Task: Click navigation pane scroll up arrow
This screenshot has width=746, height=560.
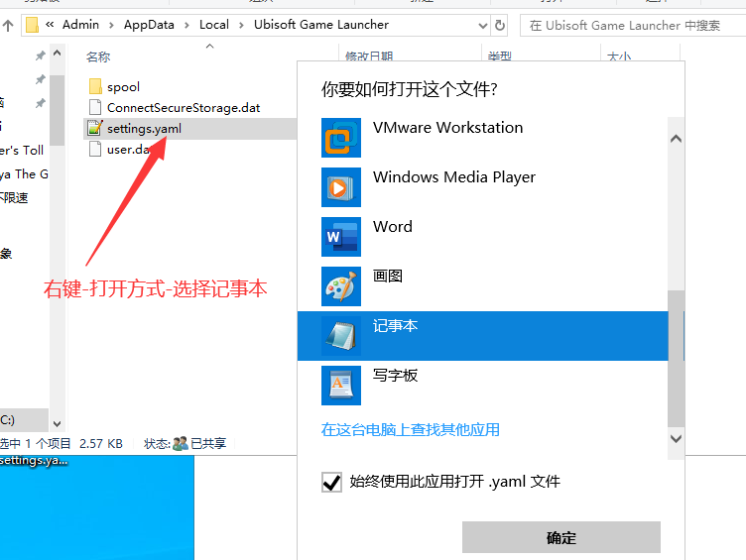Action: click(x=58, y=53)
